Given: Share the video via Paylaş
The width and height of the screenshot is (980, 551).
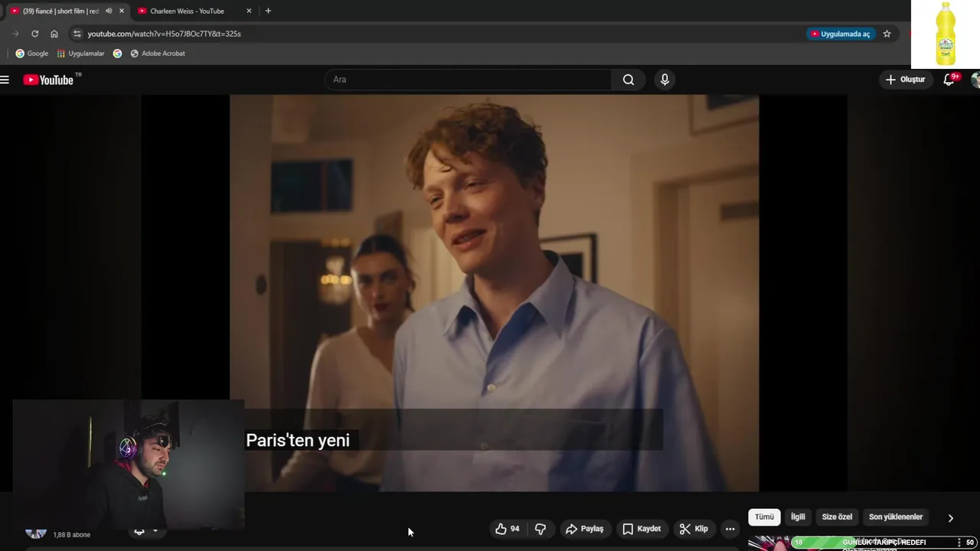Looking at the screenshot, I should point(585,529).
